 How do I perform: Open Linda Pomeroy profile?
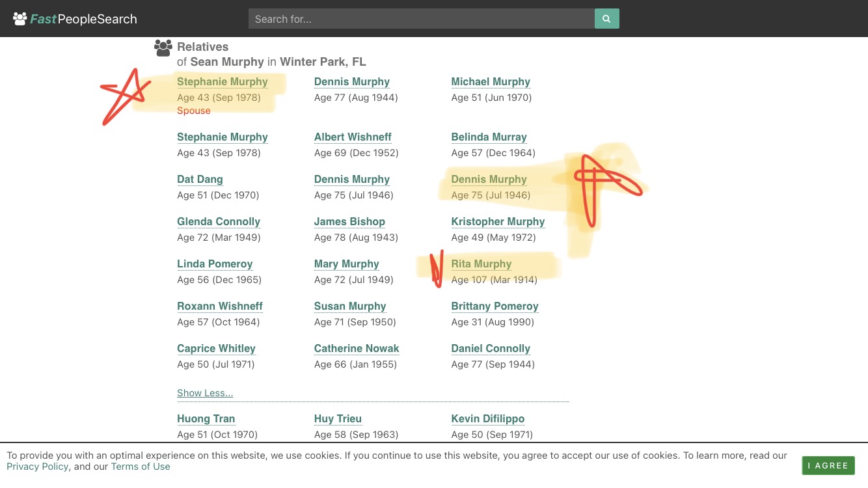pyautogui.click(x=215, y=264)
